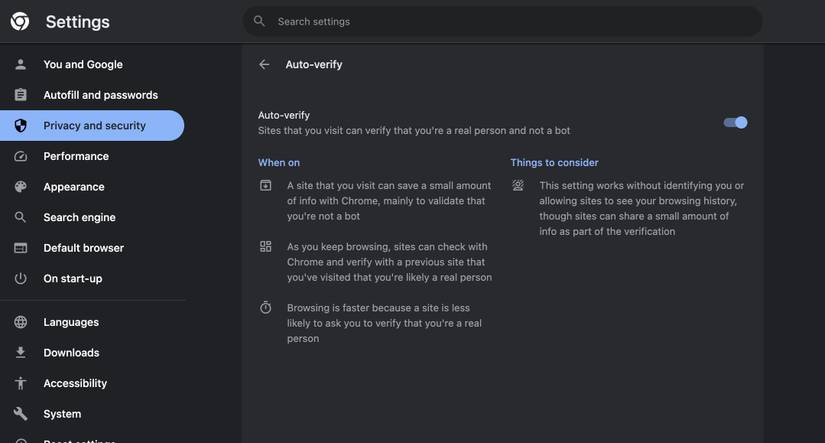Click the Downloads arrow icon
Viewport: 825px width, 443px height.
20,353
